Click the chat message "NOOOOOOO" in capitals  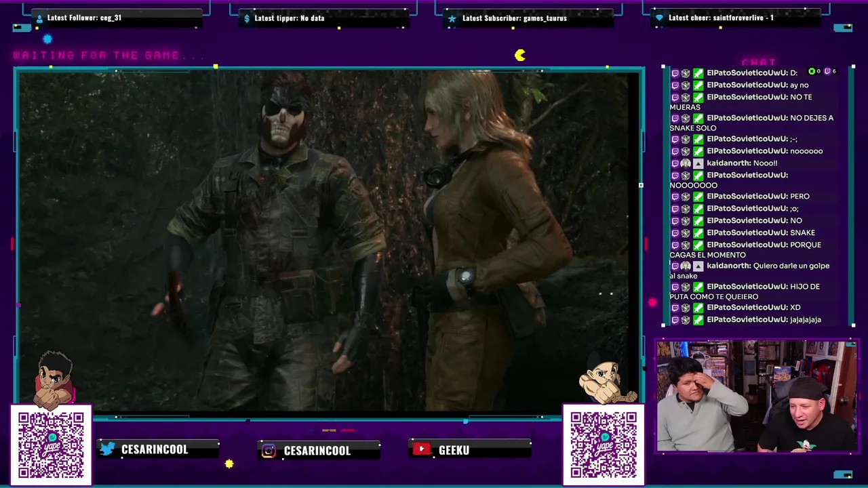pos(693,185)
